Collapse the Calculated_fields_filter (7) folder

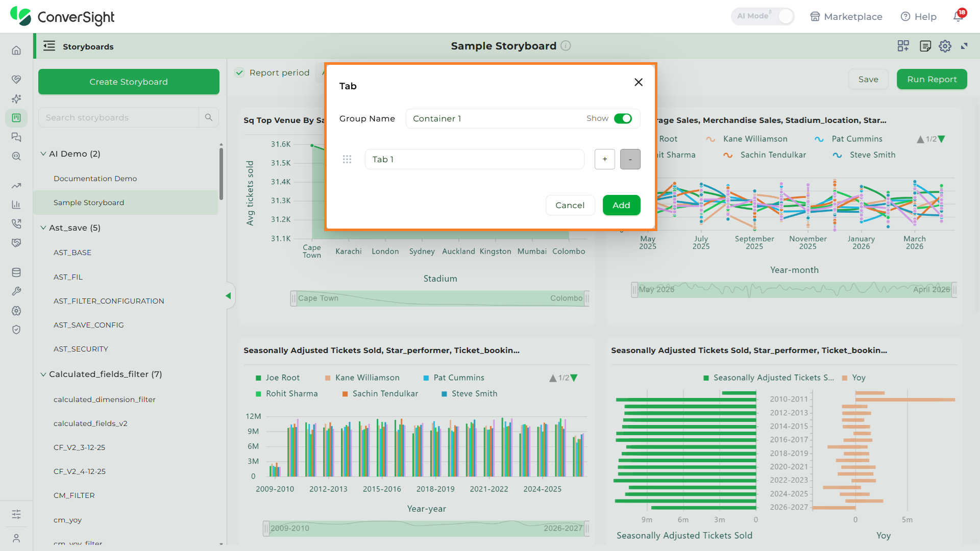pyautogui.click(x=43, y=374)
